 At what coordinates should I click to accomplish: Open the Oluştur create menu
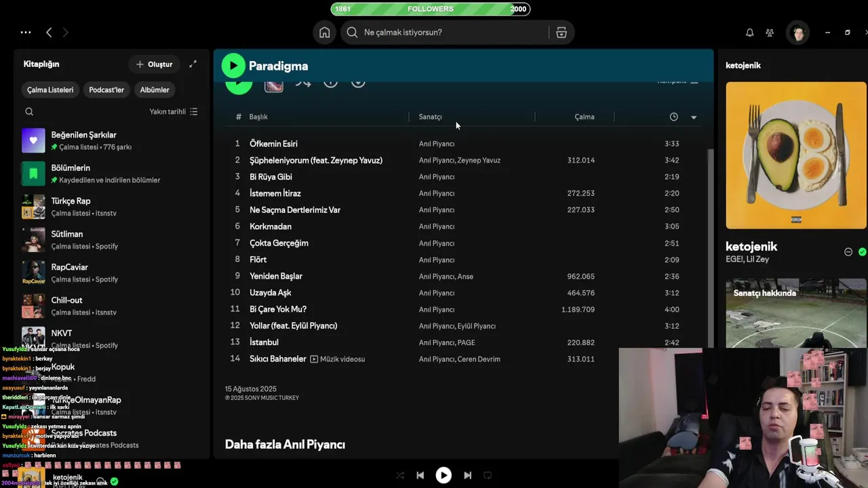coord(155,64)
